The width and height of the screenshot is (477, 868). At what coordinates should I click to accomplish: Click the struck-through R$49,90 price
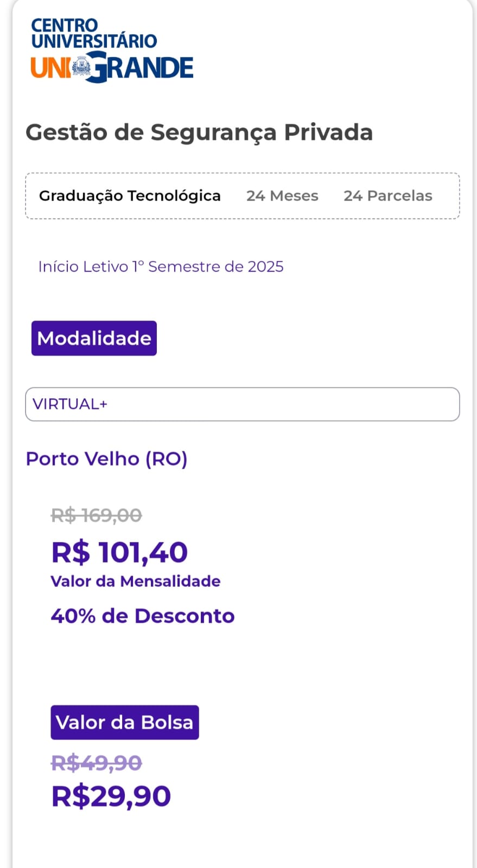click(x=97, y=763)
